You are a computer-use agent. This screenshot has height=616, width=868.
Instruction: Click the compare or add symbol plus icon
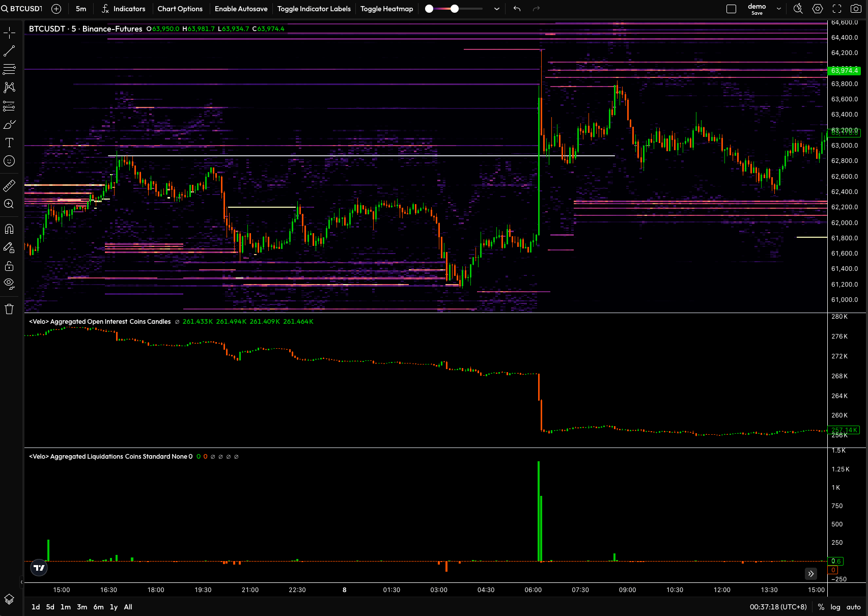57,9
